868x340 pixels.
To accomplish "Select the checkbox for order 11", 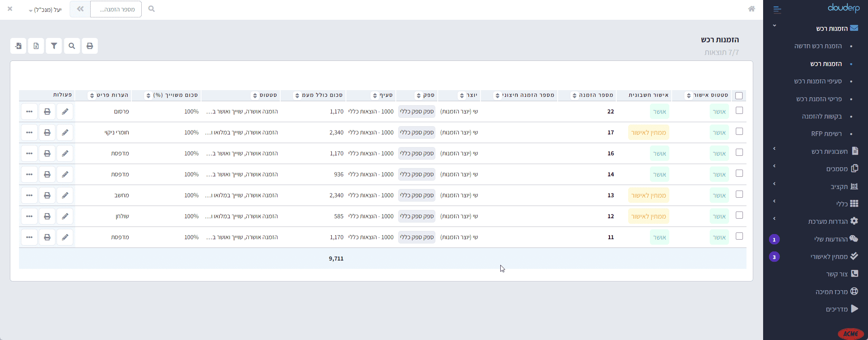I will 739,236.
